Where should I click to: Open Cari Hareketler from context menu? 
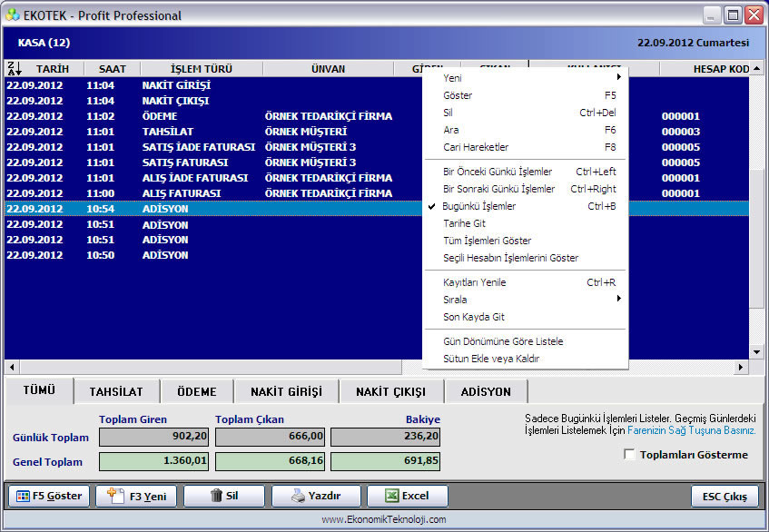(x=526, y=147)
